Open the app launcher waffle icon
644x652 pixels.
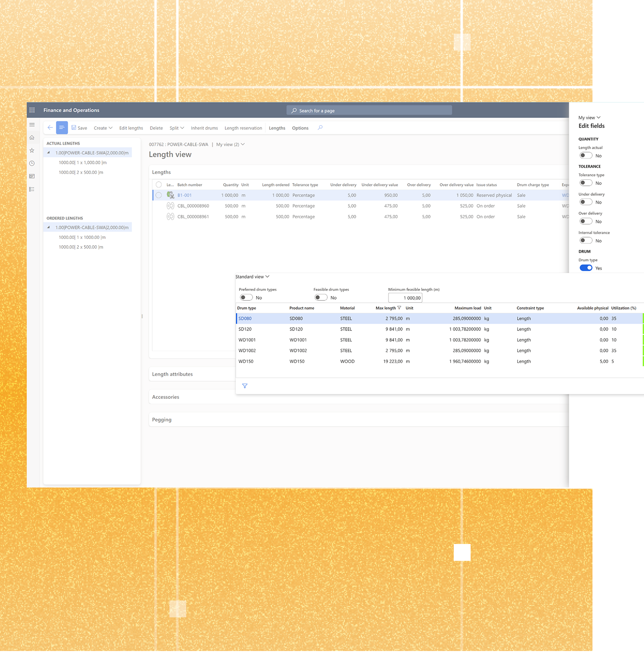coord(32,110)
